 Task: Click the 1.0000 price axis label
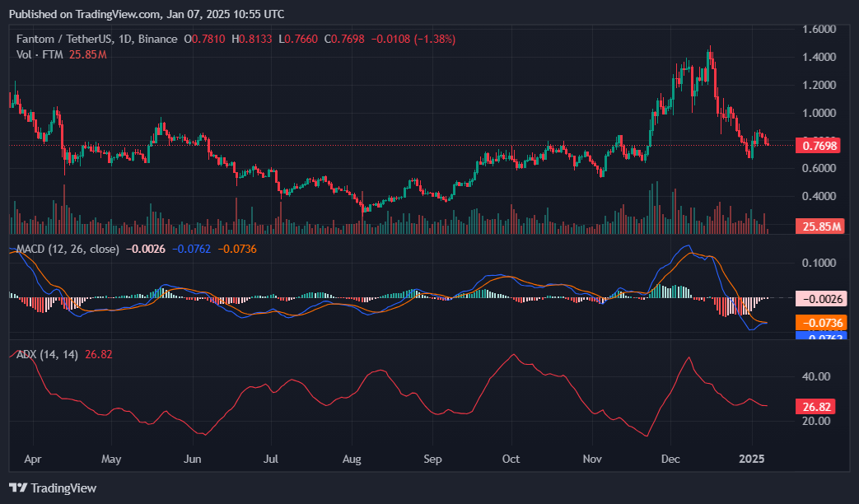(819, 113)
